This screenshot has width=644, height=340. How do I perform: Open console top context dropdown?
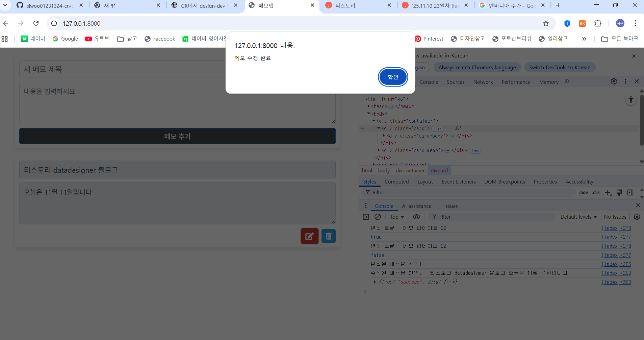(x=397, y=217)
